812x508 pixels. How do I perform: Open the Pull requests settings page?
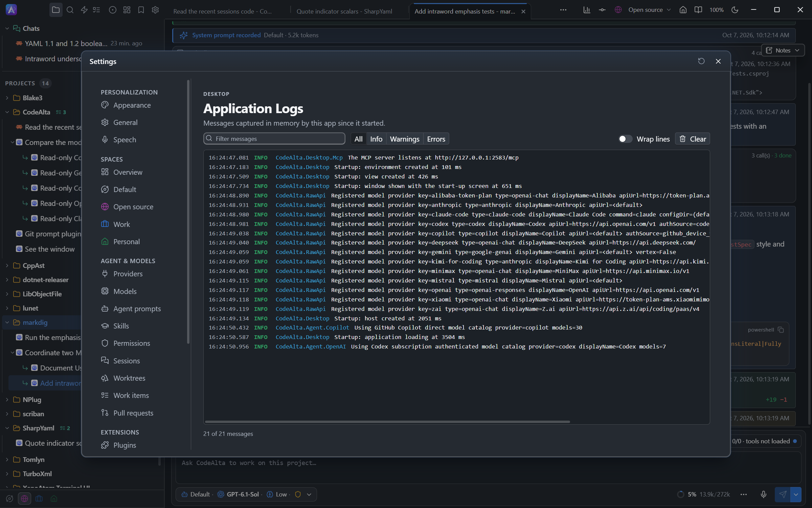pos(133,413)
